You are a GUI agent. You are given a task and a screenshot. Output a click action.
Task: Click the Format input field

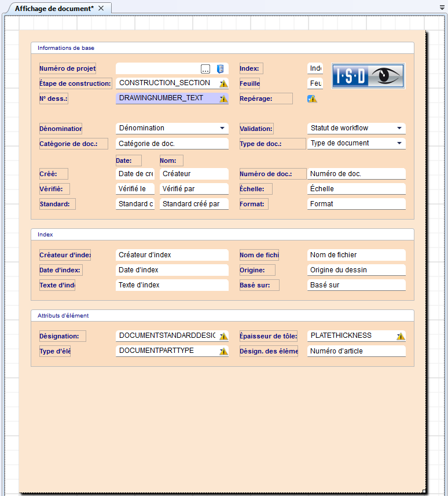357,204
